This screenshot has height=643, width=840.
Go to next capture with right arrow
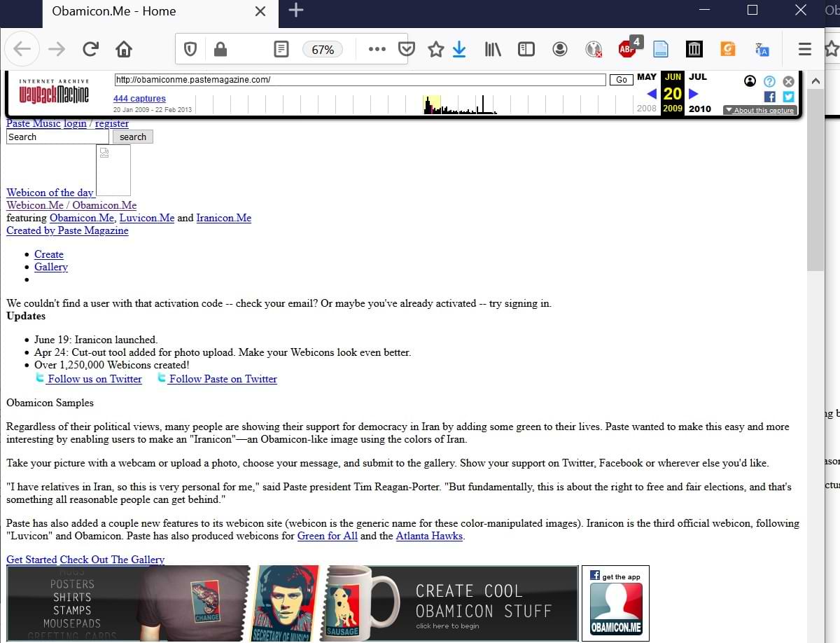(694, 93)
